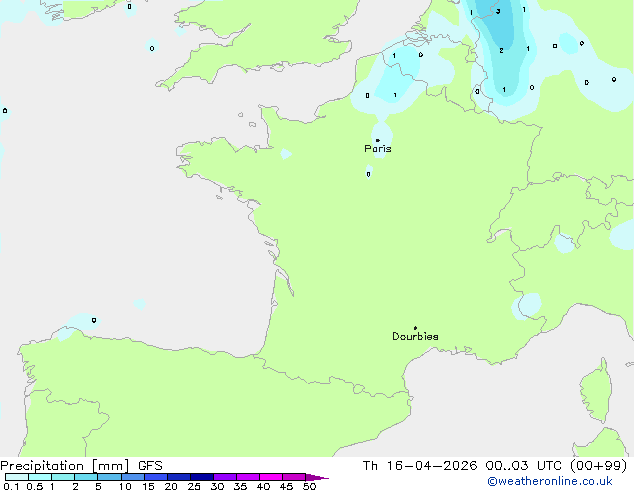
Task: Select legend color between 30 and 35
Action: click(225, 477)
